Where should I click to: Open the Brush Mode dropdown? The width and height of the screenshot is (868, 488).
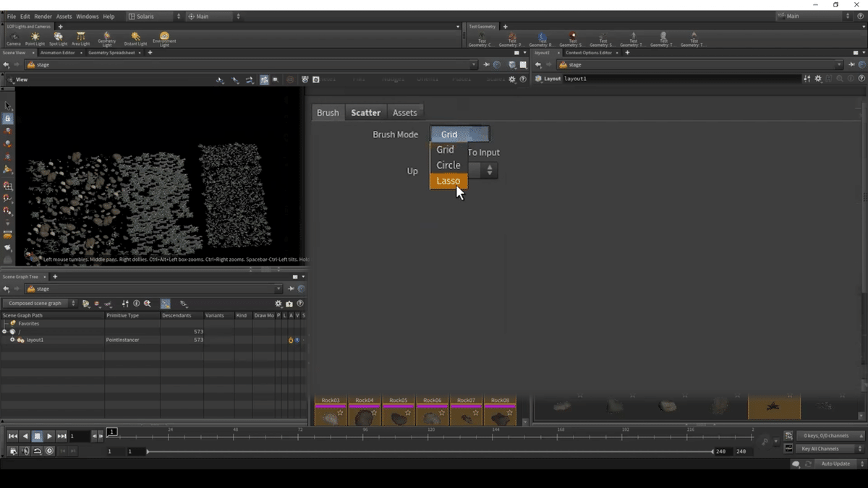tap(459, 134)
